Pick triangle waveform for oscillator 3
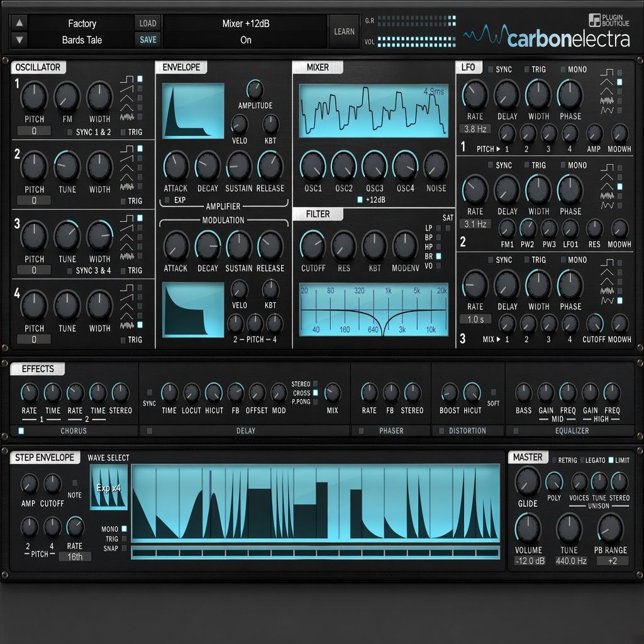This screenshot has height=644, width=644. click(x=140, y=237)
